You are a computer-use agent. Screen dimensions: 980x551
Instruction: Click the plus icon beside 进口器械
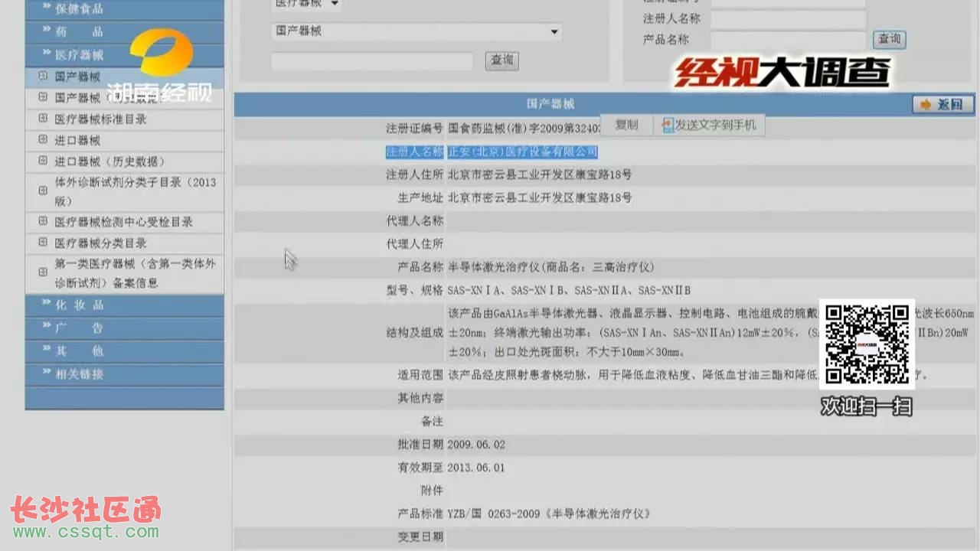click(42, 140)
